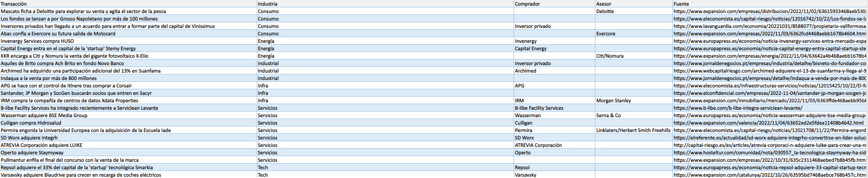This screenshot has height=178, width=868.
Task: Select the 'Wasserman' buyer cell
Action: (x=555, y=115)
